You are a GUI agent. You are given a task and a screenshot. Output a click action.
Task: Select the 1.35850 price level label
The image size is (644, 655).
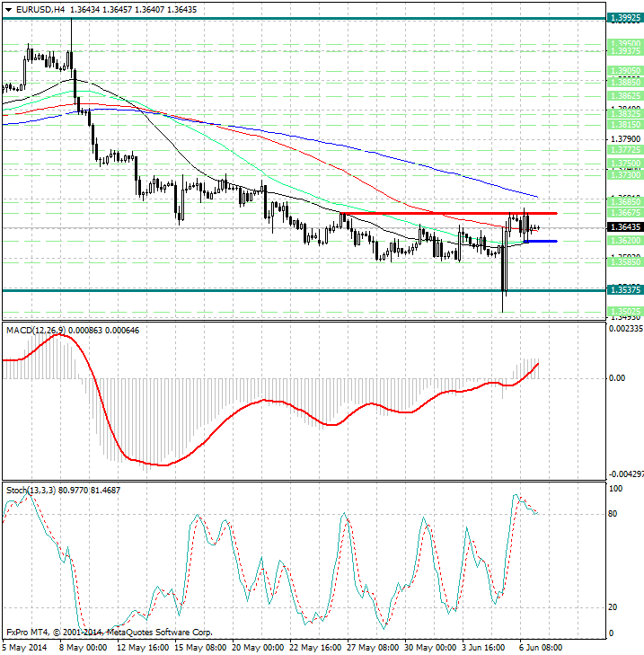(625, 262)
